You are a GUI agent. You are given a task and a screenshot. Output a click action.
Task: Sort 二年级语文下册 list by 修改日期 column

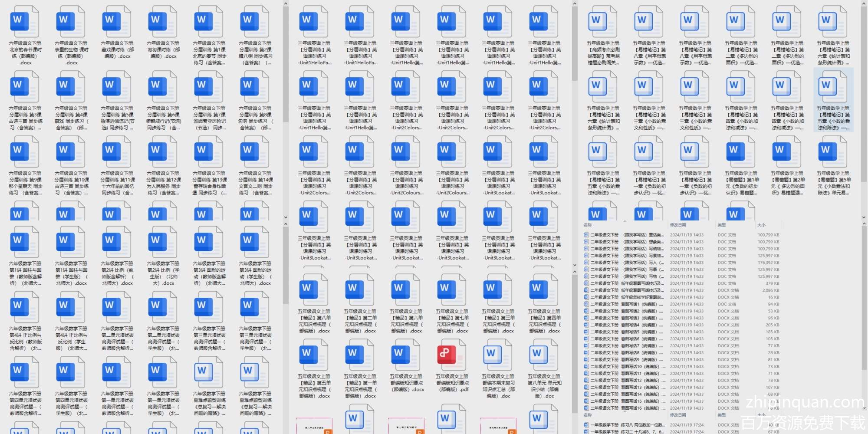(678, 225)
